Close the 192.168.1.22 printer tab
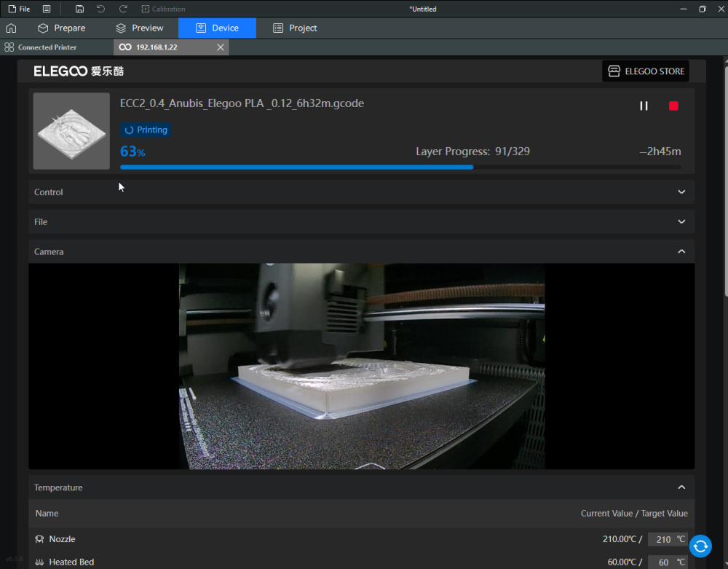 point(221,47)
